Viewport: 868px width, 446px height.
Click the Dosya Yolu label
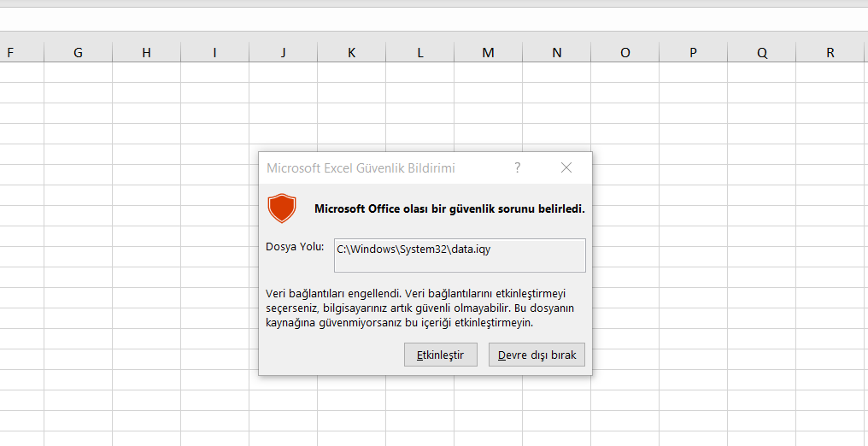pyautogui.click(x=295, y=247)
